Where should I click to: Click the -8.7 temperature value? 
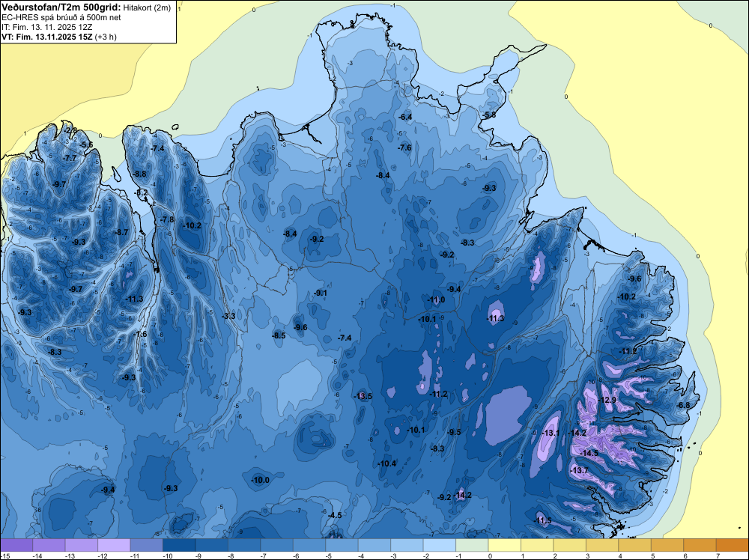pos(121,232)
